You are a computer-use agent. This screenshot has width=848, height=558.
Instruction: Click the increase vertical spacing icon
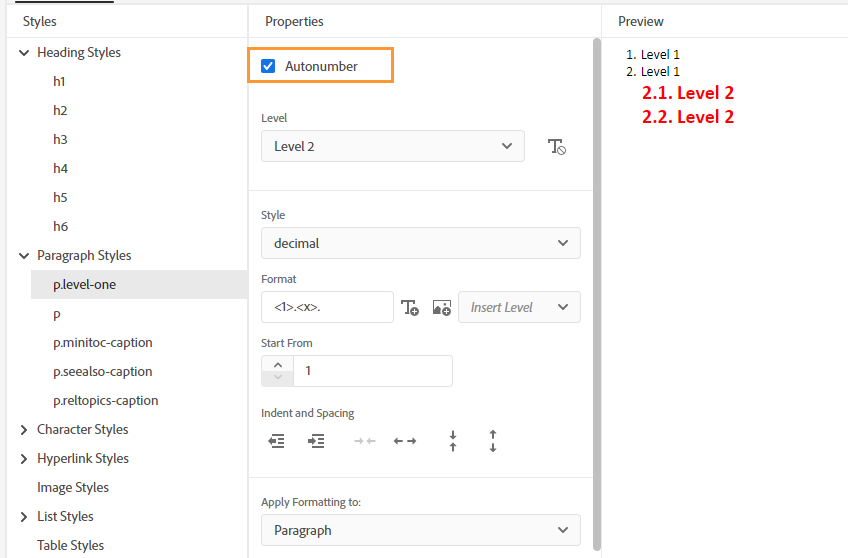(x=493, y=441)
